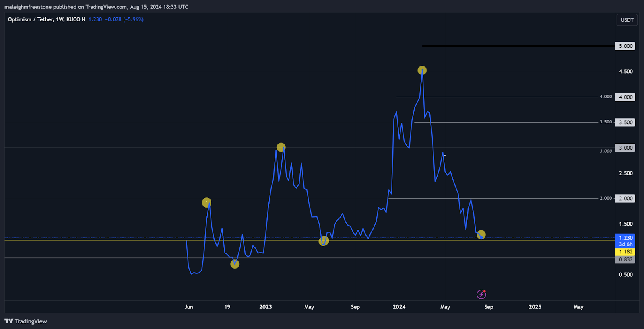Click the lightning bolt event icon
The width and height of the screenshot is (644, 329).
pyautogui.click(x=481, y=294)
